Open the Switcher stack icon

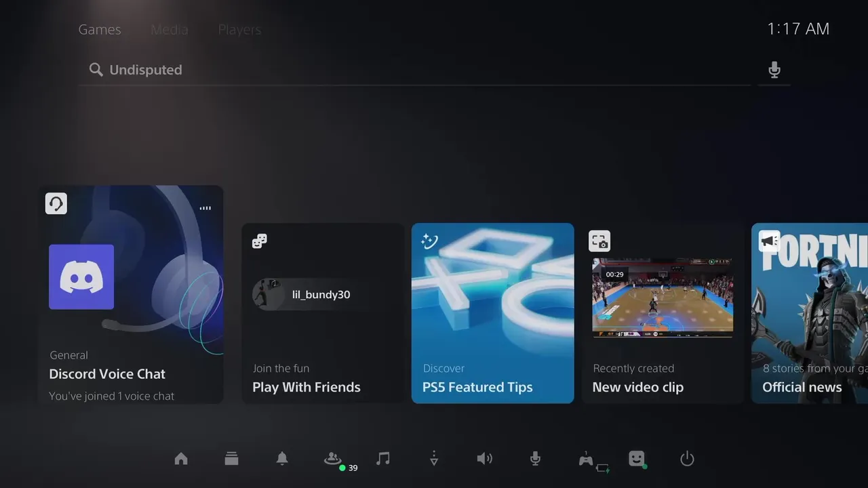coord(232,459)
